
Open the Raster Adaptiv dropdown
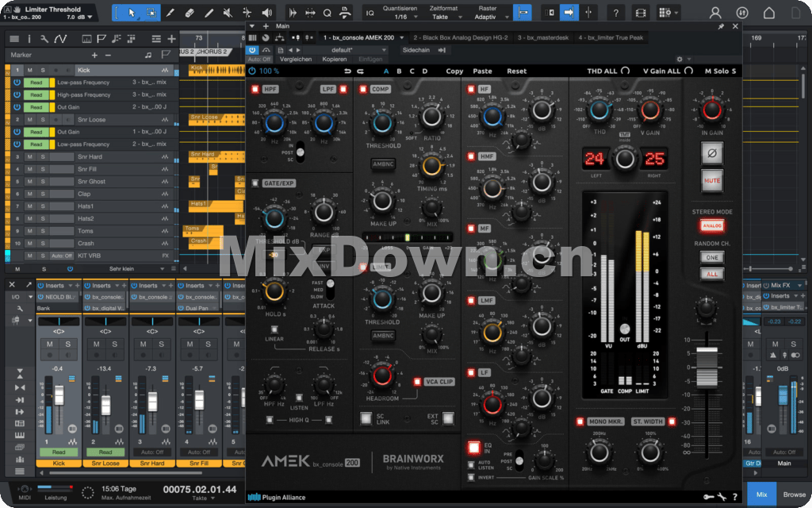(506, 17)
